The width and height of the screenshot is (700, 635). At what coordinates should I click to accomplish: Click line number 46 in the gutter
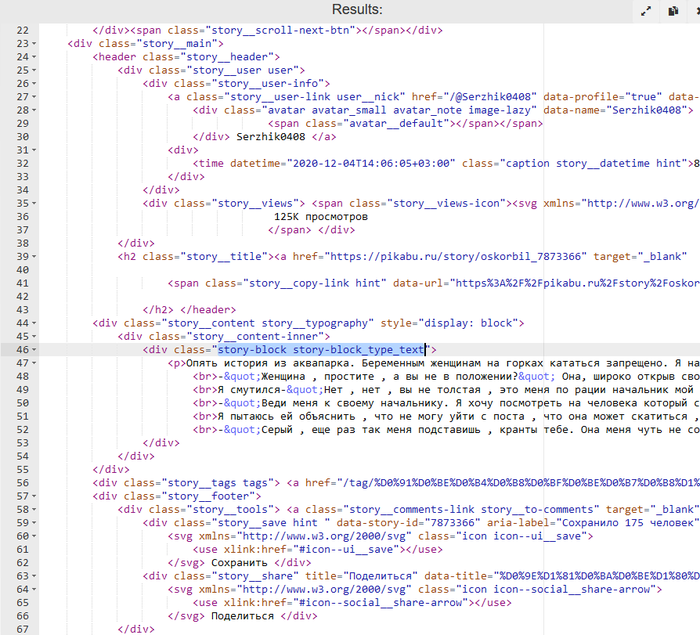point(21,350)
